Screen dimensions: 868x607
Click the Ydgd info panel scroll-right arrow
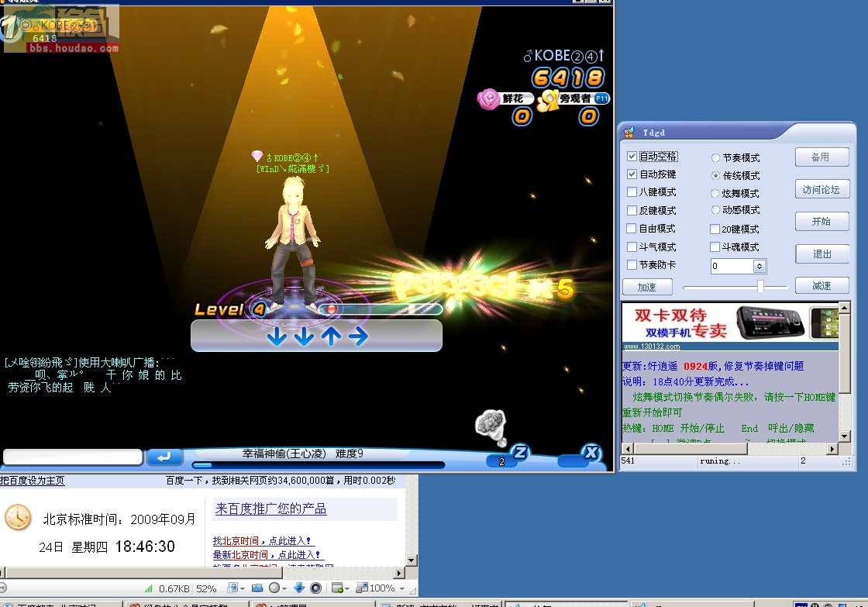832,449
